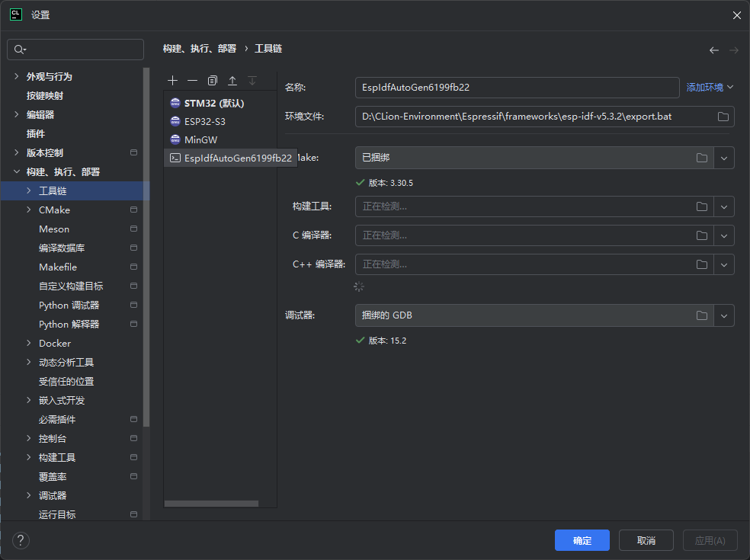750x560 pixels.
Task: Select STM32 (默认) toolchain
Action: [220, 104]
